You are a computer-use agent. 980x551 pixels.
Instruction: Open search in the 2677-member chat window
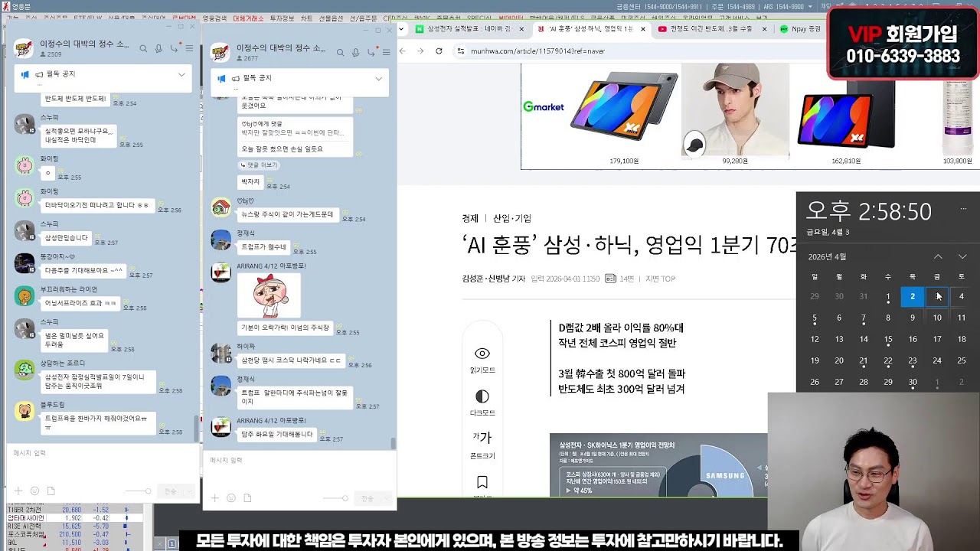tap(341, 52)
